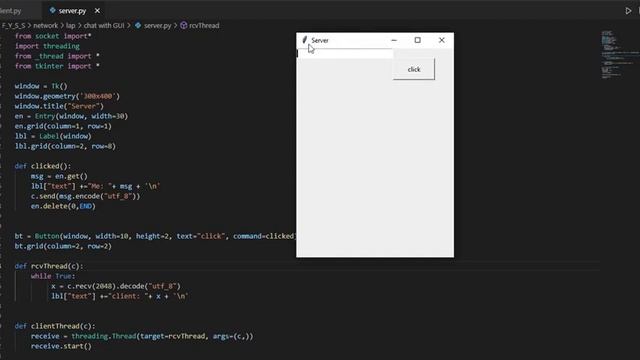Screen dimensions: 640x360
Task: Click the line "lbl = Label(window)"
Action: pos(53,136)
